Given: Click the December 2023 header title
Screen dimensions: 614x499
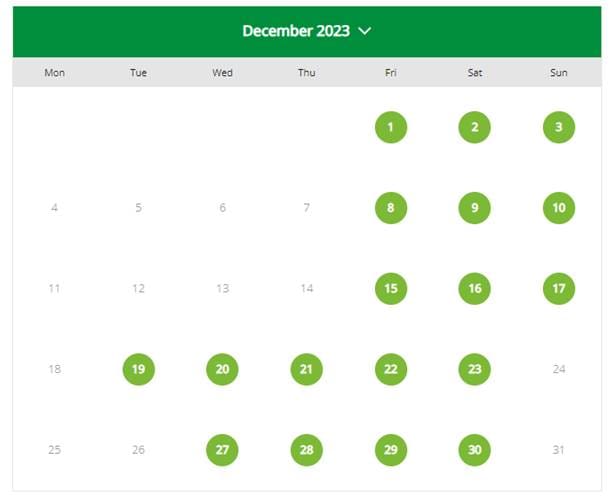Looking at the screenshot, I should point(296,31).
